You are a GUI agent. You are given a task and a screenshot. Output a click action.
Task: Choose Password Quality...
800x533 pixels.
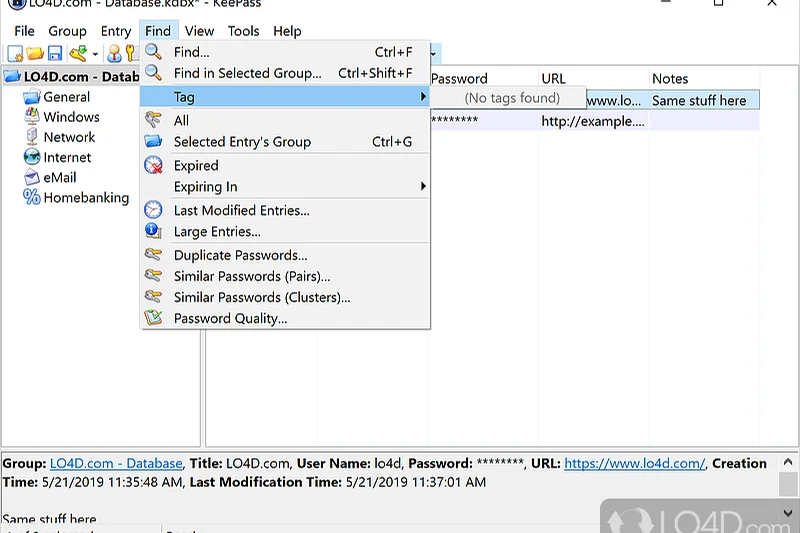[x=285, y=318]
